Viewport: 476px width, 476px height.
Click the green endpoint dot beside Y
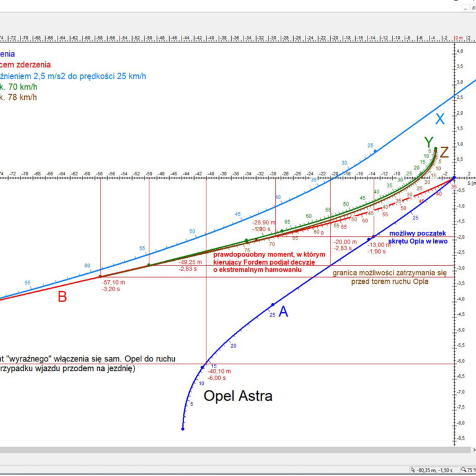tap(436, 149)
